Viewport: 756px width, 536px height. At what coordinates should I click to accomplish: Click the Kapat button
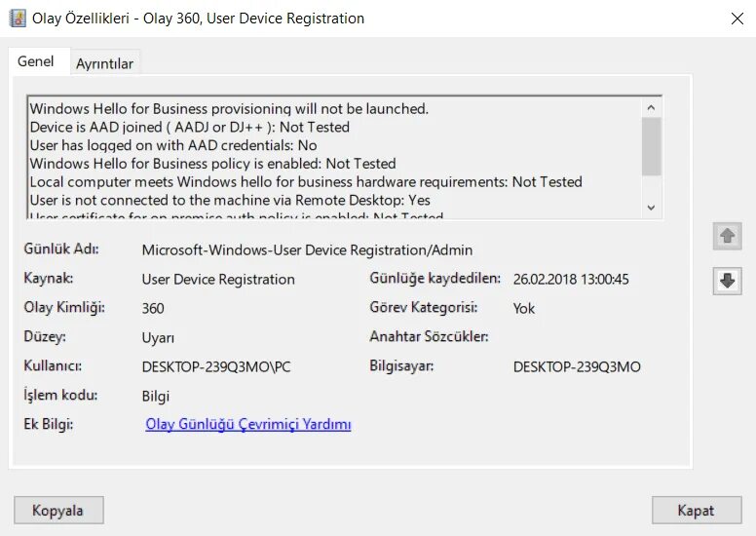(696, 510)
